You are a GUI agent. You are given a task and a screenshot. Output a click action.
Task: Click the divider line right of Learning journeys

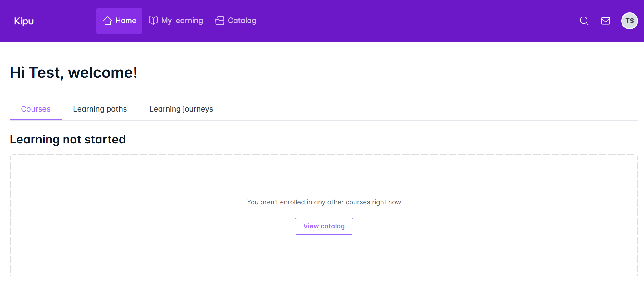(406, 120)
